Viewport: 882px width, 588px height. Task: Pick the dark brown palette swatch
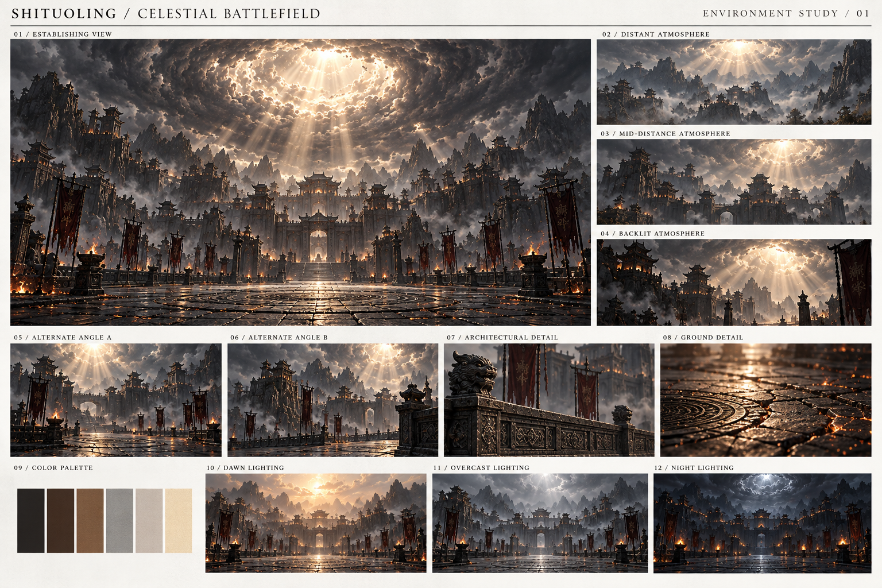[x=60, y=521]
